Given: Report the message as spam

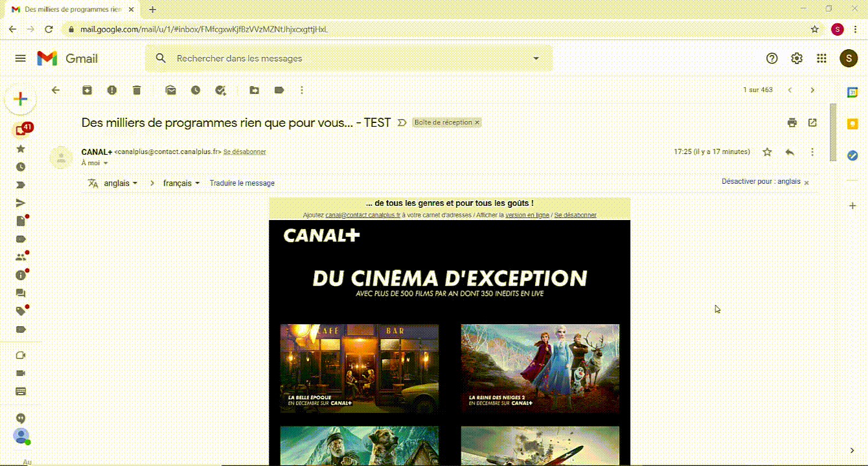Looking at the screenshot, I should click(112, 91).
